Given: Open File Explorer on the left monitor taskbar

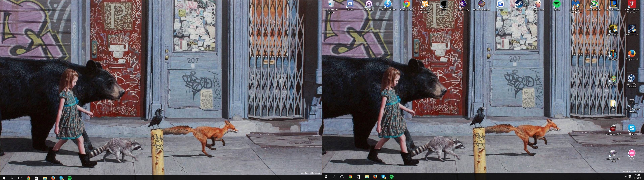Looking at the screenshot, I should coord(45,178).
